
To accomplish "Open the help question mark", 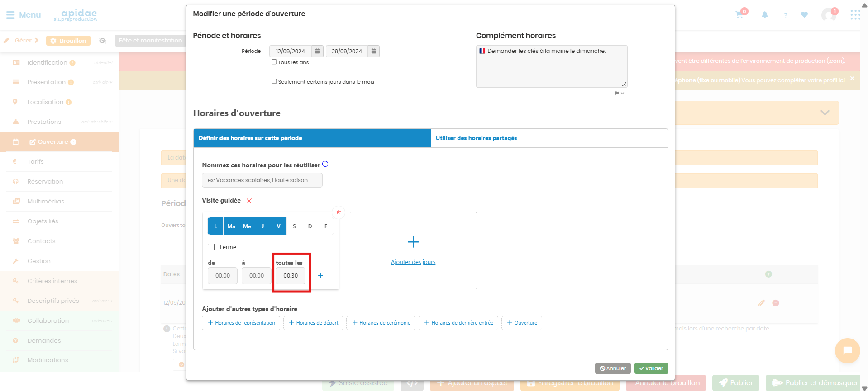I will [786, 15].
